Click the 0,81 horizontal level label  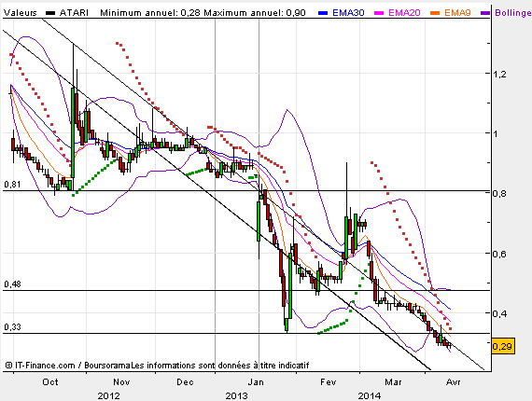[12, 185]
